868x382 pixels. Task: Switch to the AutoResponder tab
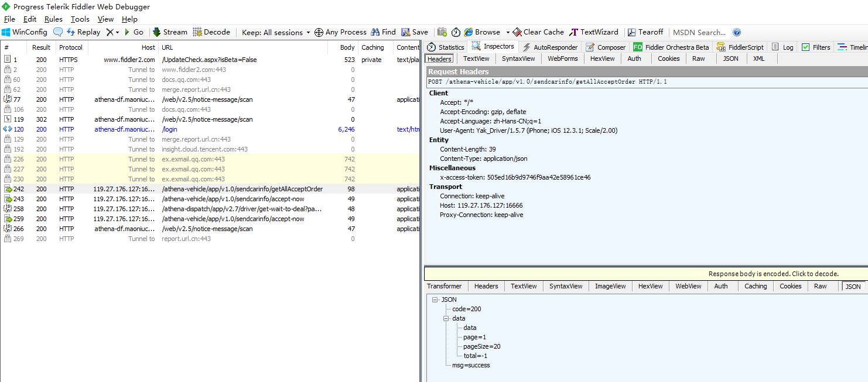click(x=550, y=47)
